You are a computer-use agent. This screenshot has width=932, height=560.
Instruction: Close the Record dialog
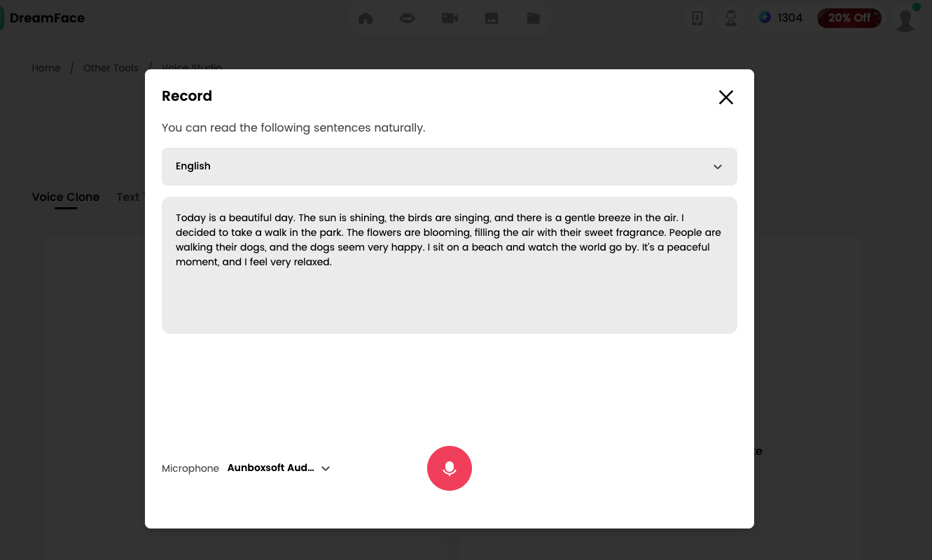coord(725,97)
